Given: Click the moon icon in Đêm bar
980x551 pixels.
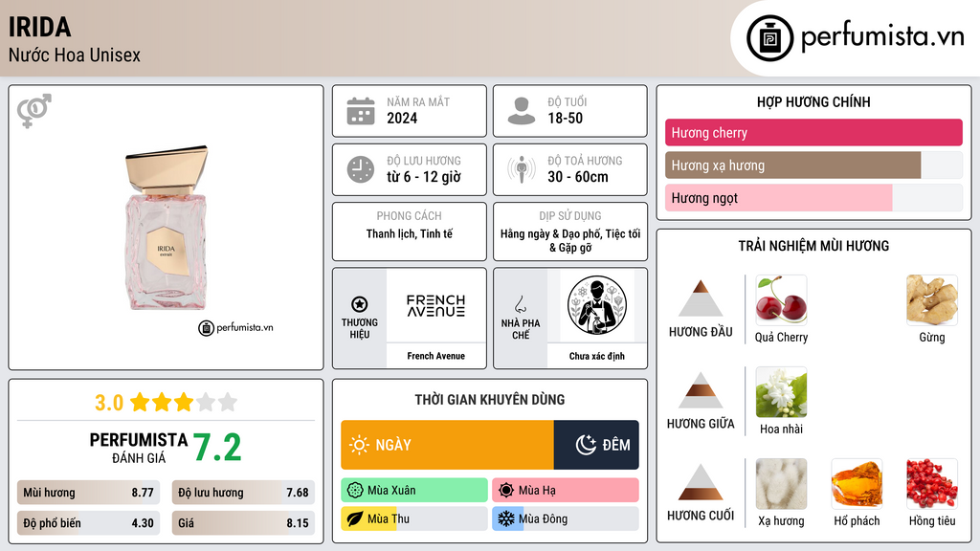Looking at the screenshot, I should 586,445.
